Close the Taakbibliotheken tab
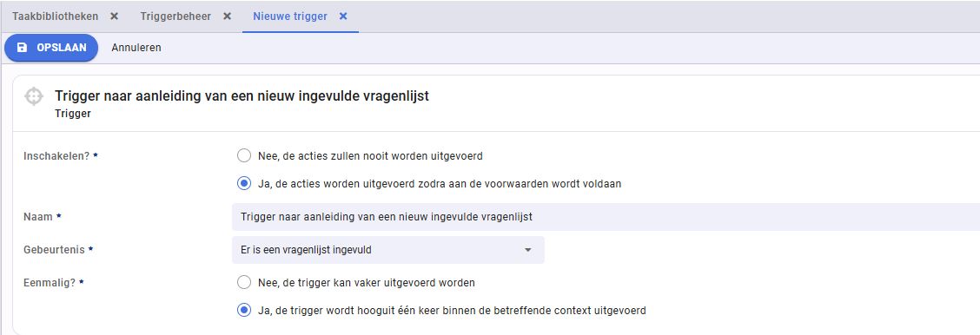Image resolution: width=980 pixels, height=335 pixels. click(x=114, y=16)
